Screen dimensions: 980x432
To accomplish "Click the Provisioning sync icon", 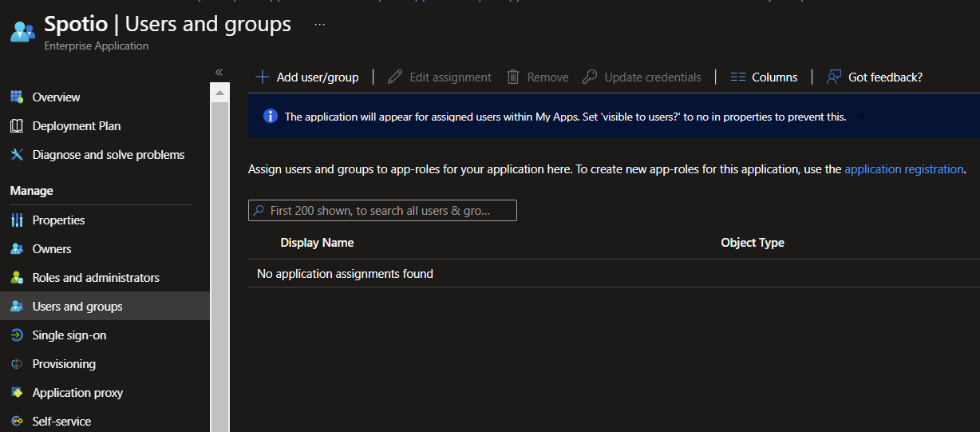I will tap(17, 364).
